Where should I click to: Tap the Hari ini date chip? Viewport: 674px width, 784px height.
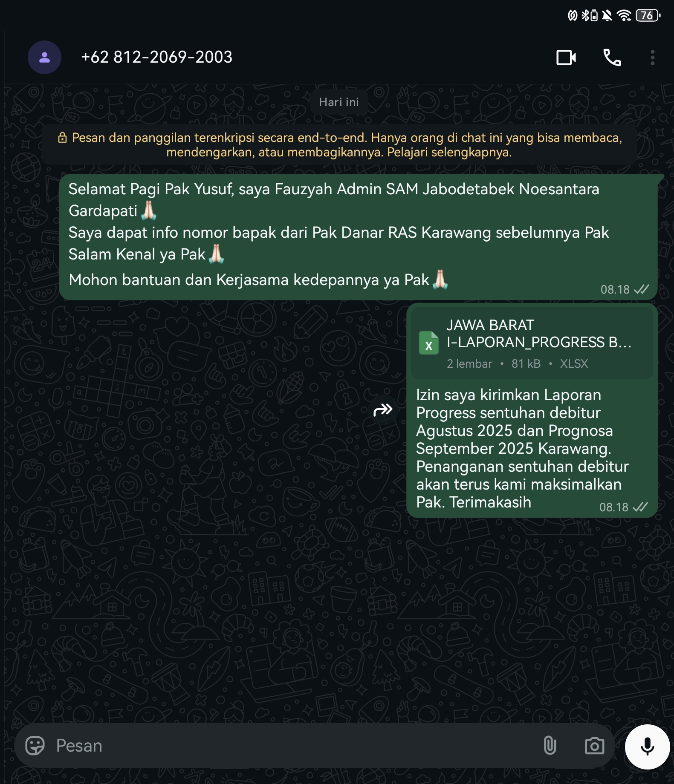click(x=339, y=102)
